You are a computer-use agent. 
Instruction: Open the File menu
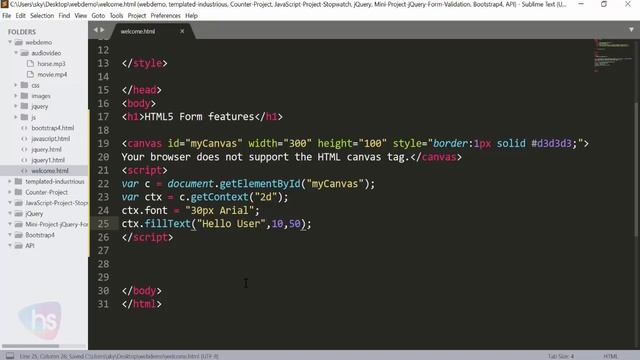(7, 16)
